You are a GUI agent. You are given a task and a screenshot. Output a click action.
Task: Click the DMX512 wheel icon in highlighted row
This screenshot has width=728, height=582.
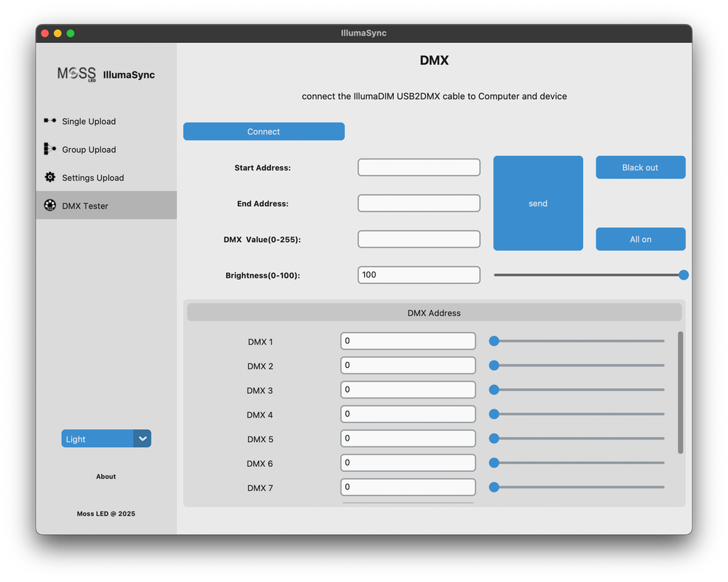[50, 205]
